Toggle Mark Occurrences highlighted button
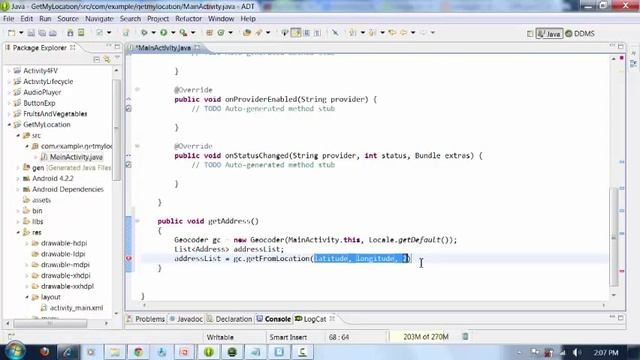Image resolution: width=640 pixels, height=360 pixels. pos(296,33)
